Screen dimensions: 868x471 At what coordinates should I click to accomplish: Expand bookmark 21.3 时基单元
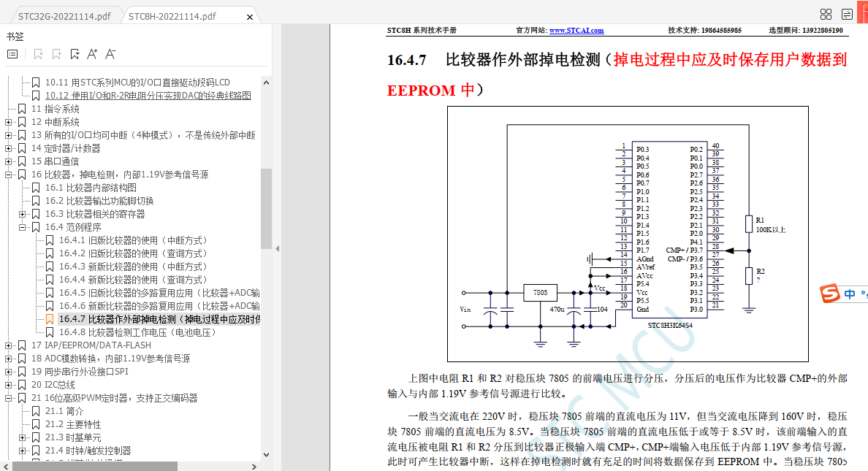22,437
